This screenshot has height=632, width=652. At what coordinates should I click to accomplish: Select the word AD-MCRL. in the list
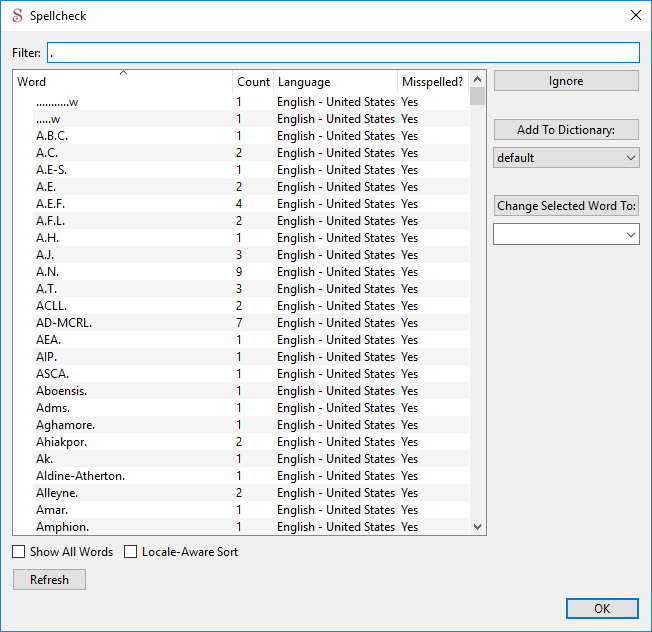(66, 323)
